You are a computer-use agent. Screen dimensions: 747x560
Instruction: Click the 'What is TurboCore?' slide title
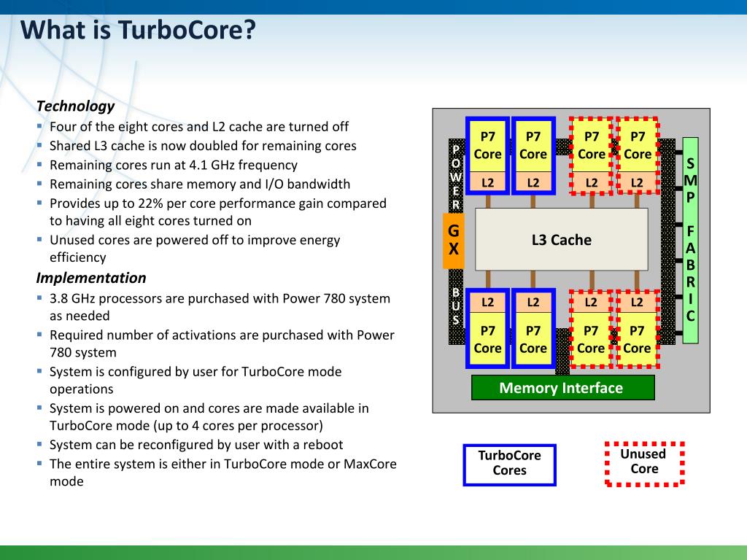138,30
